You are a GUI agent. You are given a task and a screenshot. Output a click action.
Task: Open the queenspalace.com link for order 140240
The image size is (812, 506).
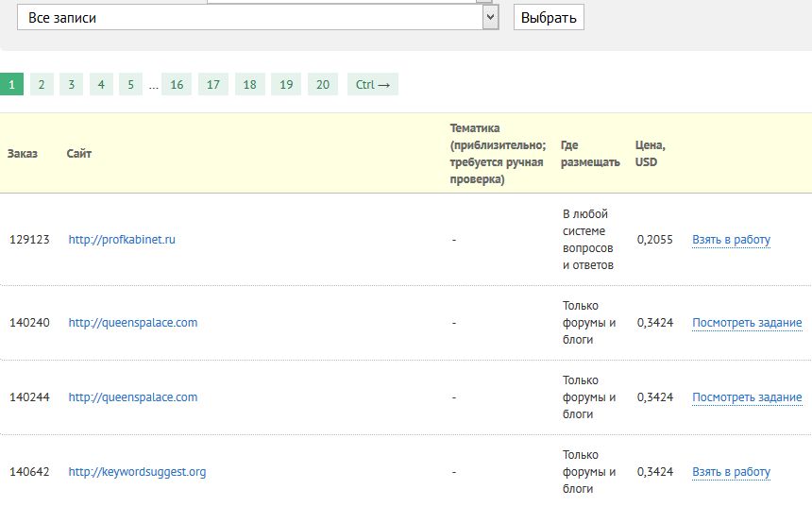(x=132, y=323)
